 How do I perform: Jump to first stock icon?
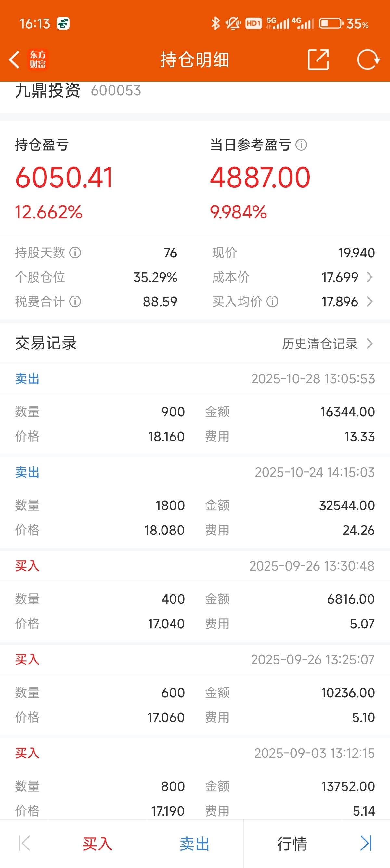24,843
